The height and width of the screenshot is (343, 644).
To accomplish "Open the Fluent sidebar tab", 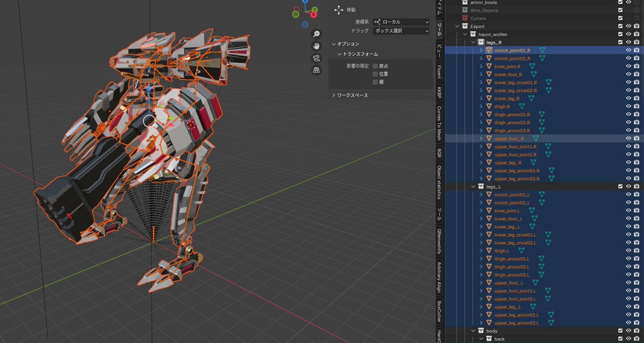I will point(439,71).
